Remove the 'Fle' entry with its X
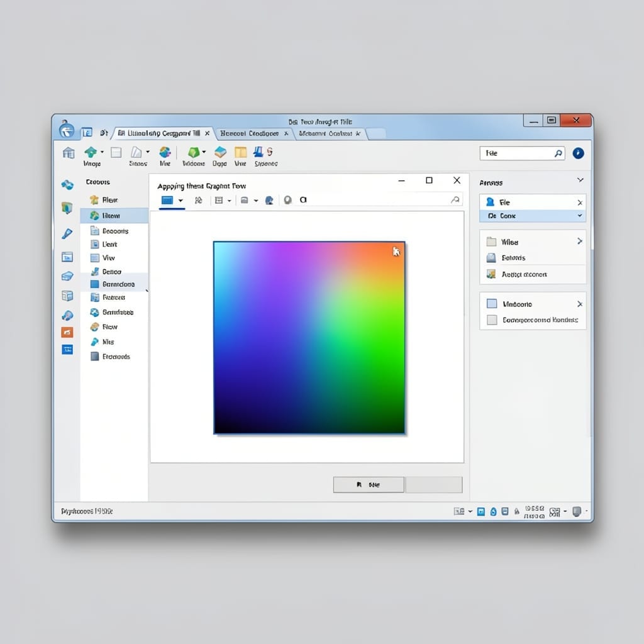Viewport: 644px width, 644px height. [580, 203]
